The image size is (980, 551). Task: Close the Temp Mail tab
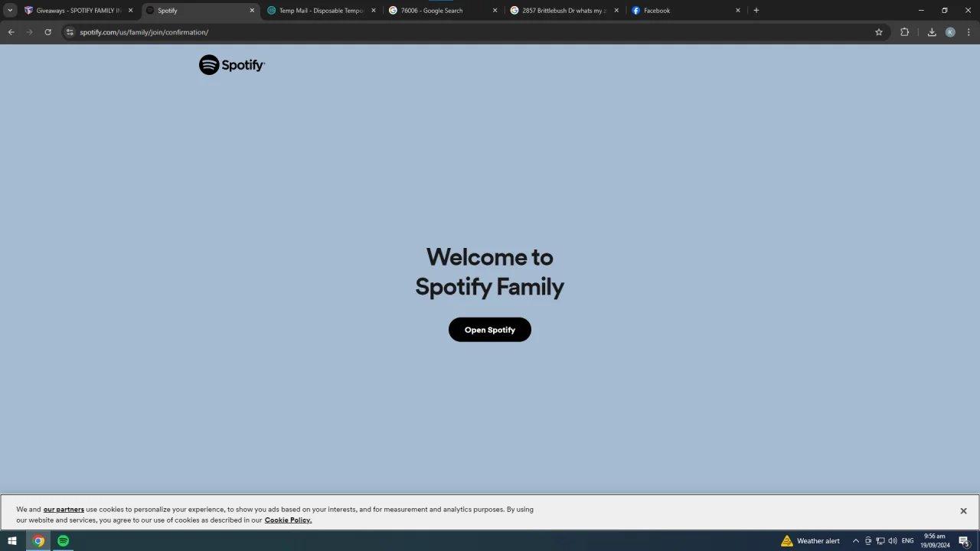(374, 11)
